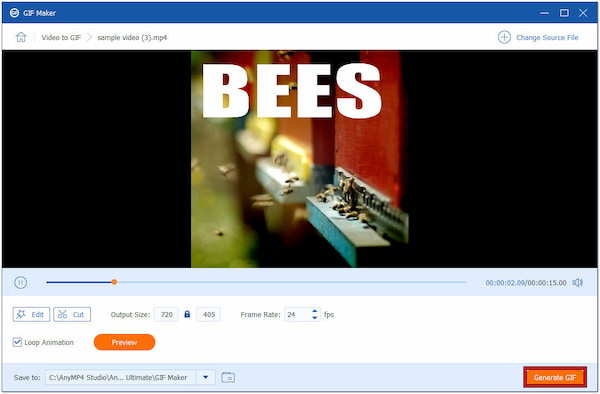
Task: Open the Edit tool
Action: click(31, 314)
